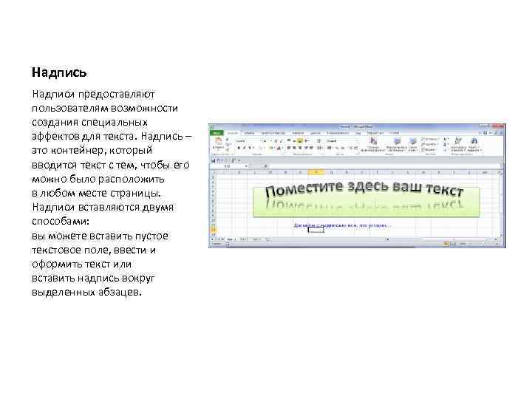Open the font size combo box
The image size is (532, 399).
click(x=266, y=140)
